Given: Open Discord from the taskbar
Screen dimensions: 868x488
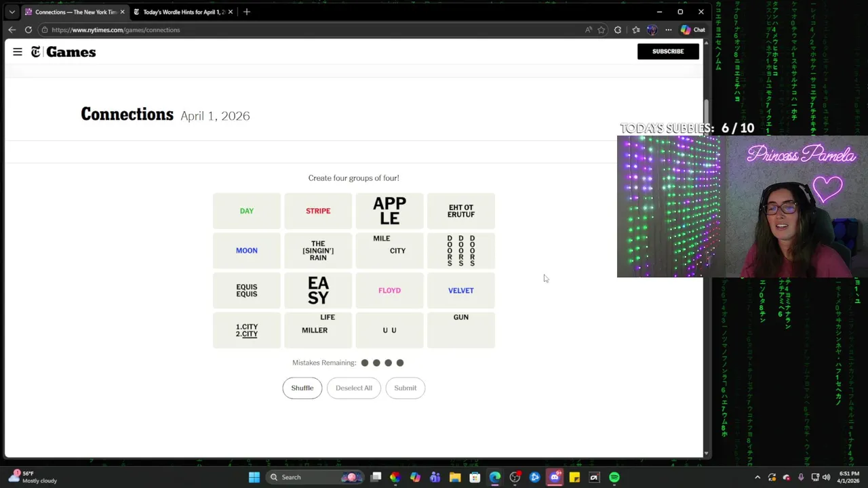Looking at the screenshot, I should click(x=555, y=477).
